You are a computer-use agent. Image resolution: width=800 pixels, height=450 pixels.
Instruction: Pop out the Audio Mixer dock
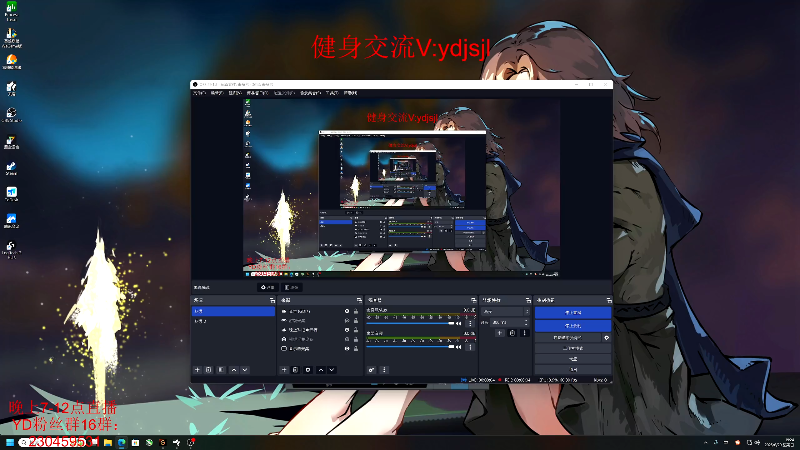point(473,300)
